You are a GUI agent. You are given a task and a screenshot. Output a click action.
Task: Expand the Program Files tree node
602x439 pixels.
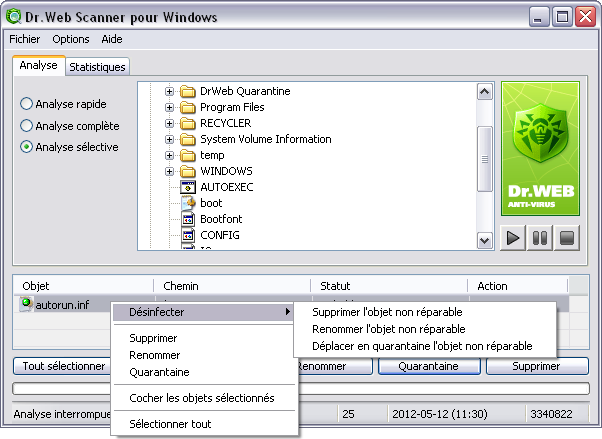pyautogui.click(x=169, y=108)
